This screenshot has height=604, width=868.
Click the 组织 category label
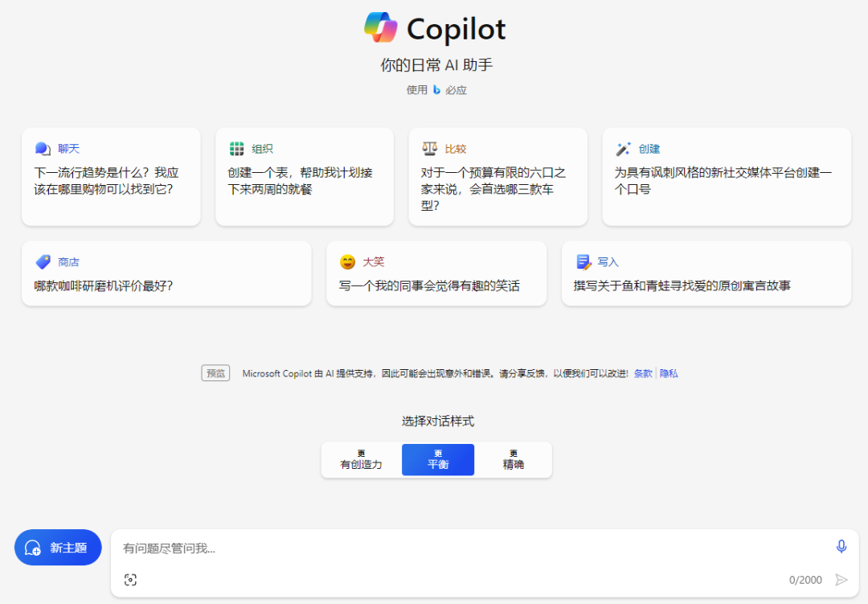[262, 149]
